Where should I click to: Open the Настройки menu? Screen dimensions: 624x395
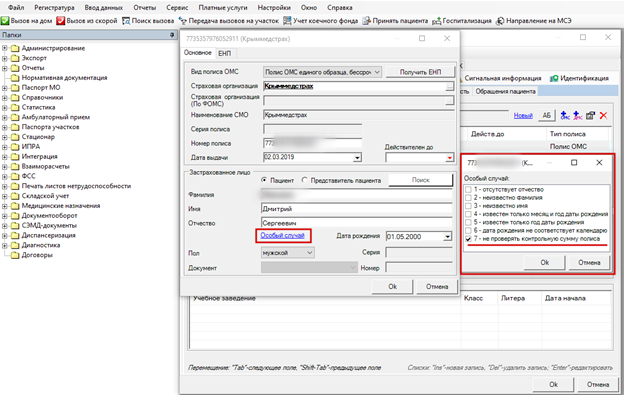[x=274, y=8]
